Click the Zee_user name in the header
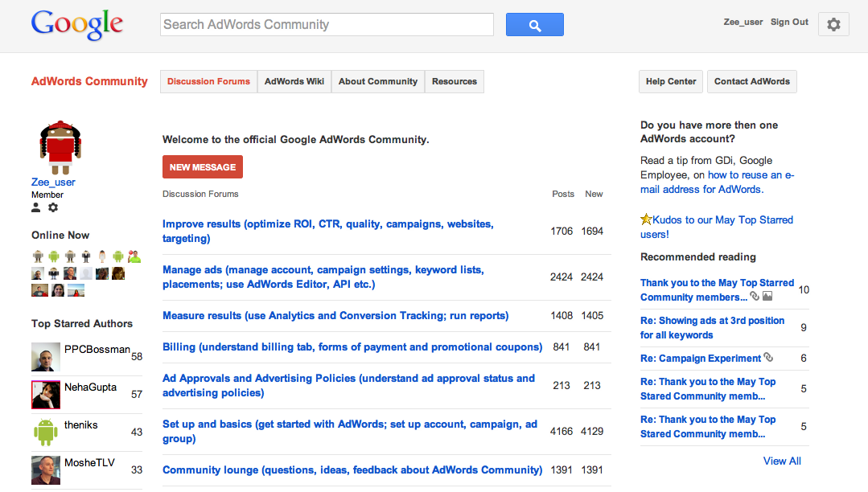Viewport: 868px width, 492px height. (x=743, y=23)
